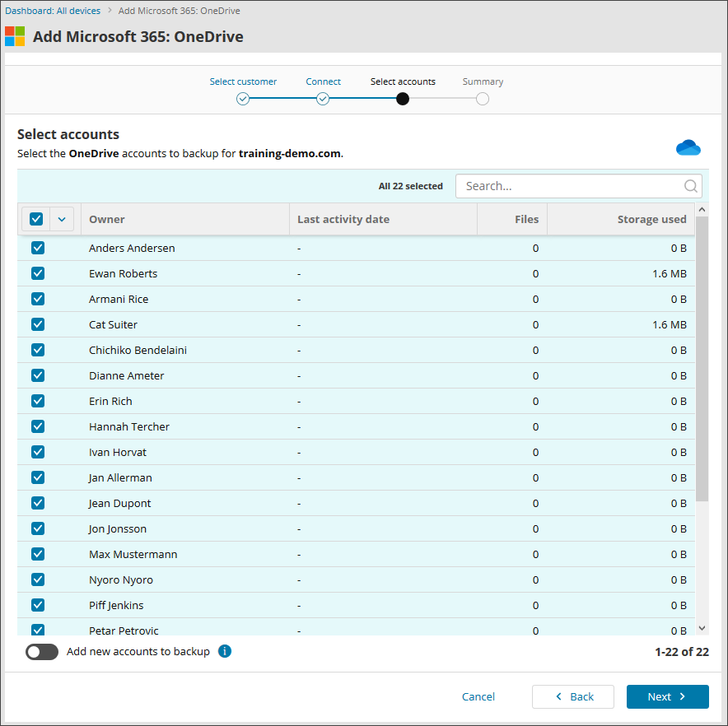Uncheck Anders Andersen's checkbox
This screenshot has width=728, height=726.
click(38, 248)
